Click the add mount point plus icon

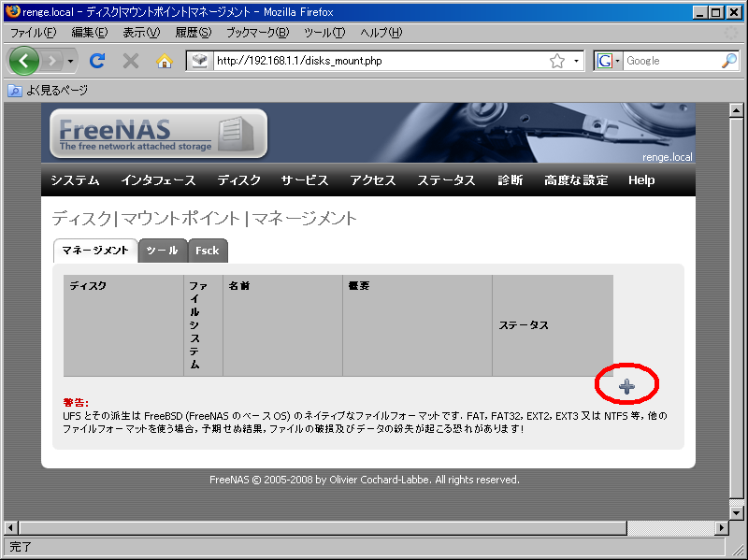tap(626, 386)
